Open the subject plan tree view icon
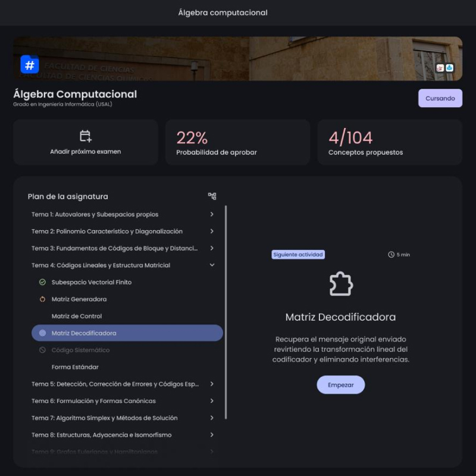This screenshot has height=476, width=476. coord(212,196)
